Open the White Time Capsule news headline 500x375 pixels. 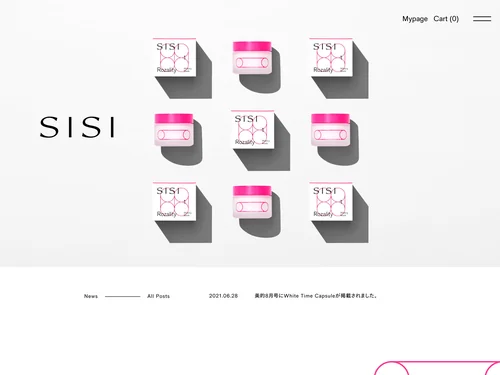click(x=316, y=296)
